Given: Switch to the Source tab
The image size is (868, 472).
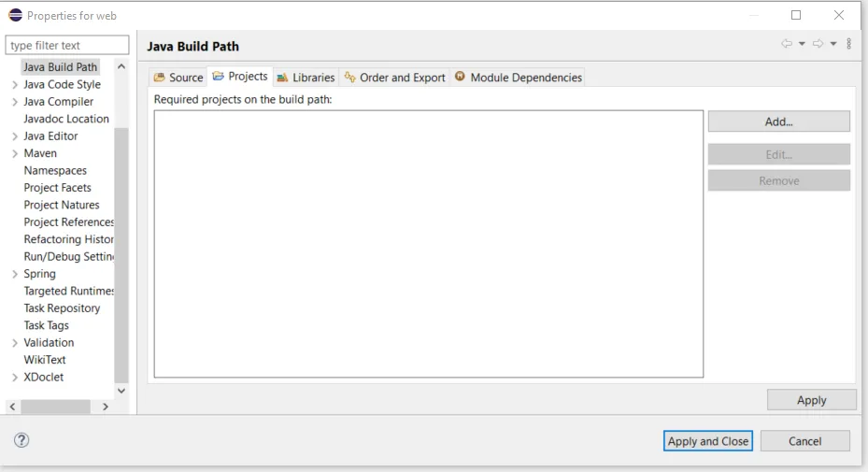Looking at the screenshot, I should click(x=178, y=78).
